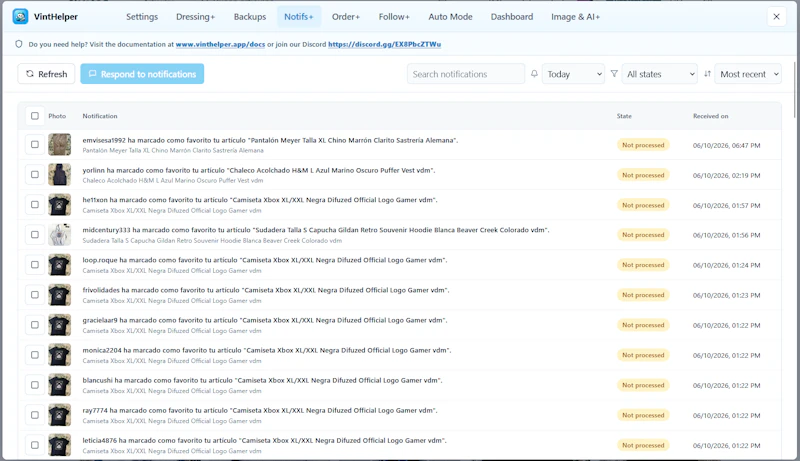
Task: Check the he11xon notification checkbox
Action: click(35, 204)
